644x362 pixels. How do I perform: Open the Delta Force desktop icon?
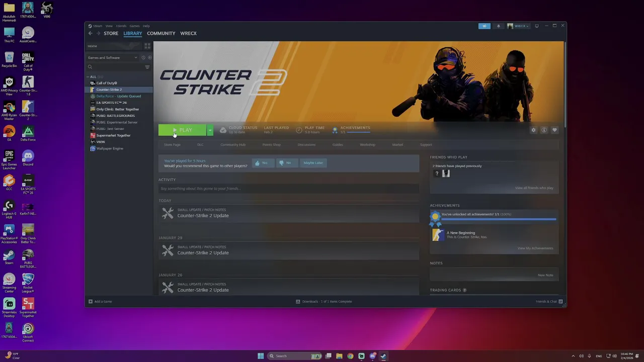tap(28, 134)
